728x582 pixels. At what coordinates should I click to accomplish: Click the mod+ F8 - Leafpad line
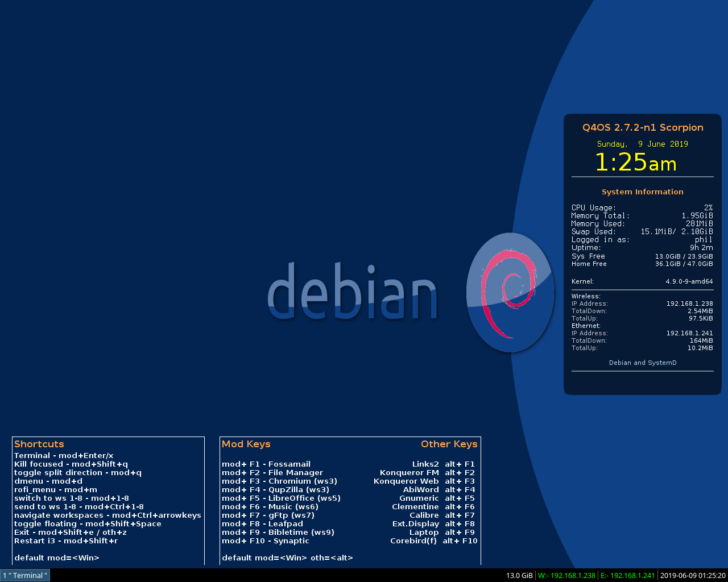point(263,524)
